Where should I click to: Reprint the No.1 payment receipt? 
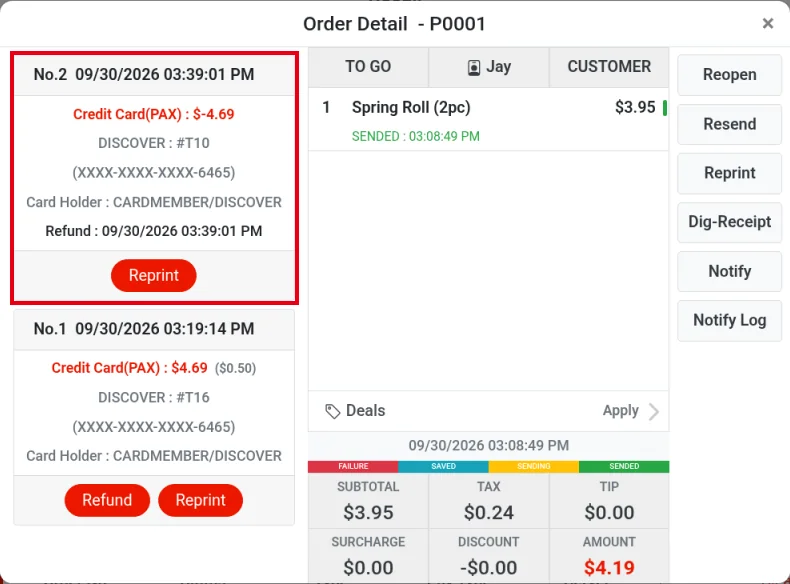201,500
